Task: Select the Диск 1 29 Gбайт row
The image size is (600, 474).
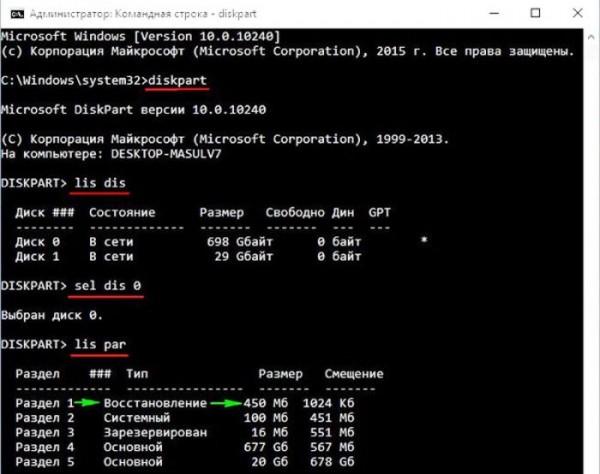Action: pos(188,256)
